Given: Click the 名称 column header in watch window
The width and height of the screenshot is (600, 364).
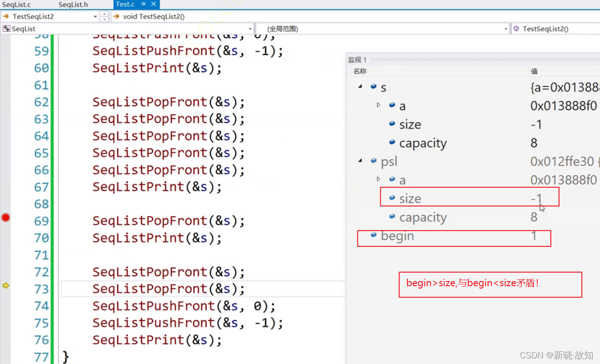Looking at the screenshot, I should click(x=360, y=71).
